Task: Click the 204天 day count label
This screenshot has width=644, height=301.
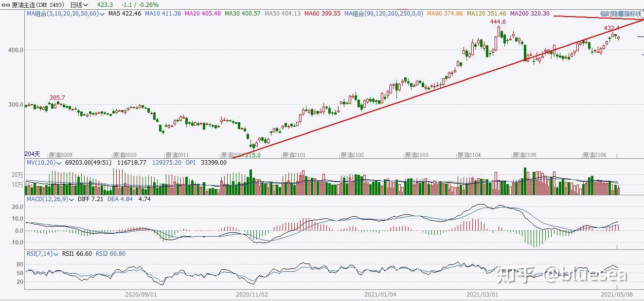Action: point(33,154)
